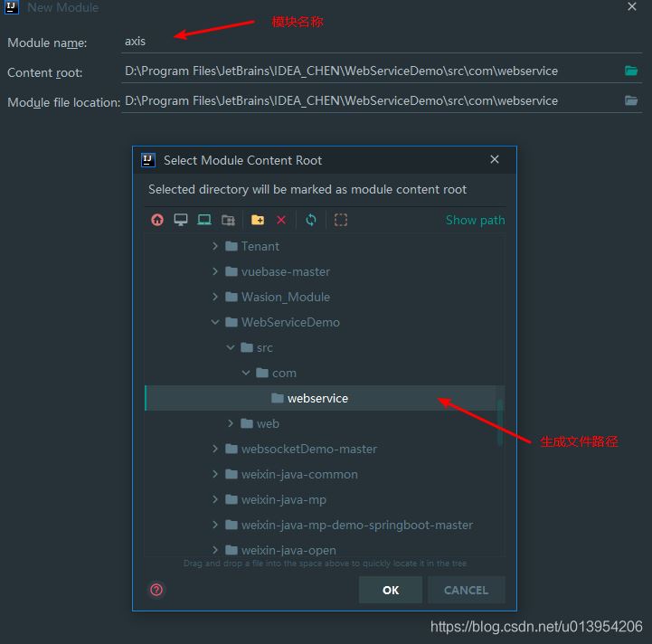Screen dimensions: 652x644
Task: Click the CANCEL button
Action: [x=466, y=590]
